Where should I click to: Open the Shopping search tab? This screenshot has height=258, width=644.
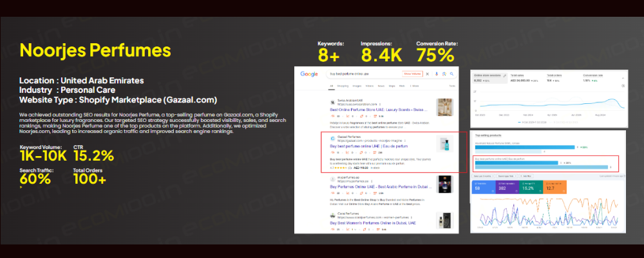coord(342,85)
